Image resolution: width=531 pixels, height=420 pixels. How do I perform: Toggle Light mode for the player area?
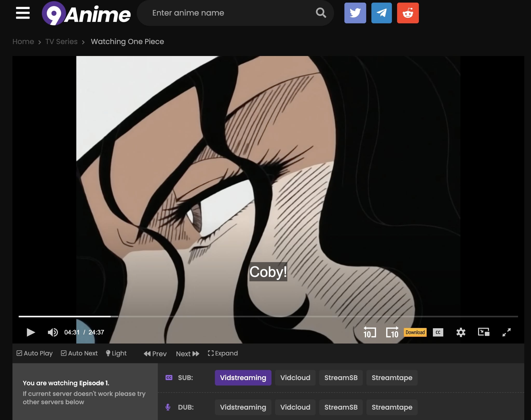click(116, 353)
